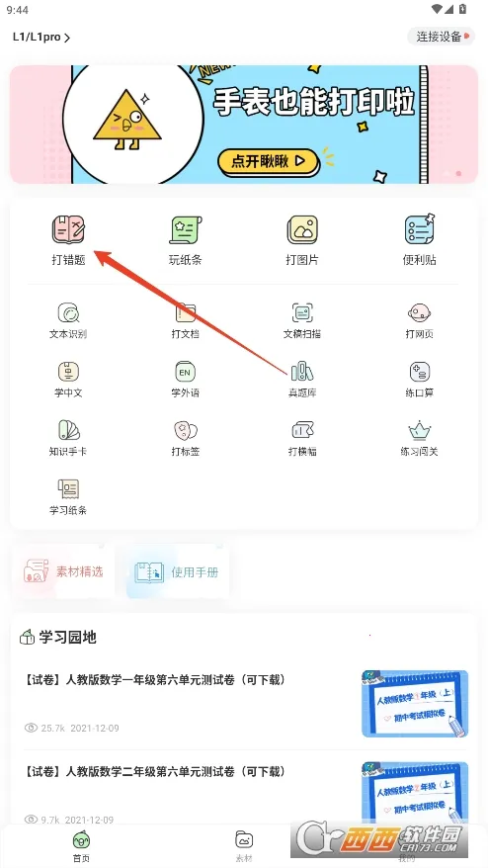This screenshot has height=868, width=488.
Task: Open the 打错题 wrong-question printing icon
Action: pos(68,230)
